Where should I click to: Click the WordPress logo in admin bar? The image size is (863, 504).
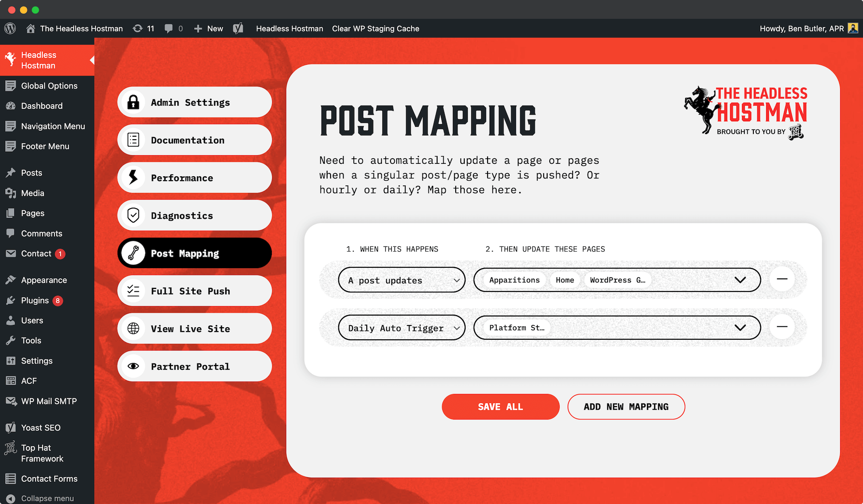[10, 28]
